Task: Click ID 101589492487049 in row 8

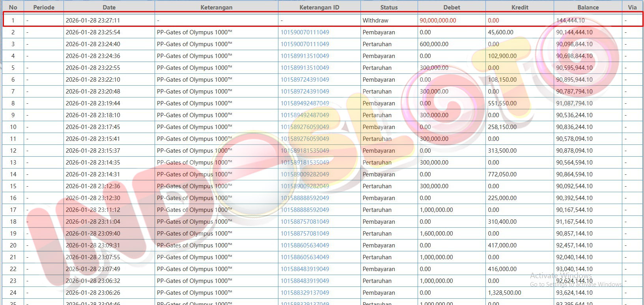Action: tap(305, 103)
